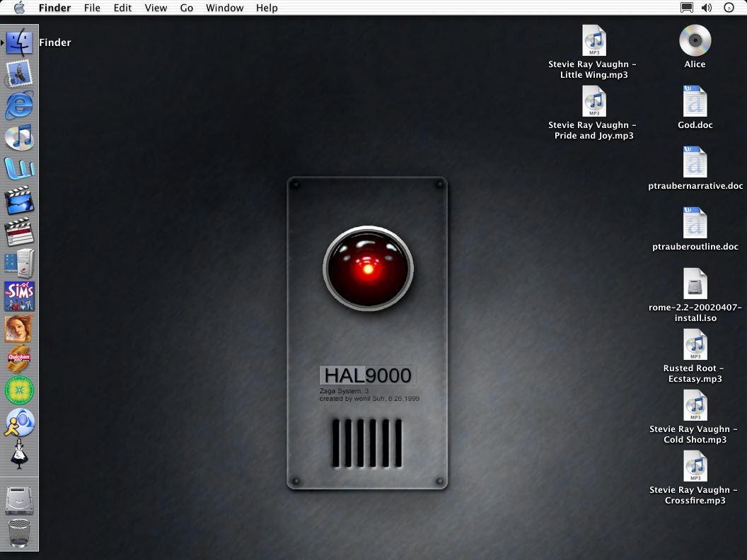Launch the Mail app in the Dock
747x560 pixels.
pyautogui.click(x=19, y=74)
